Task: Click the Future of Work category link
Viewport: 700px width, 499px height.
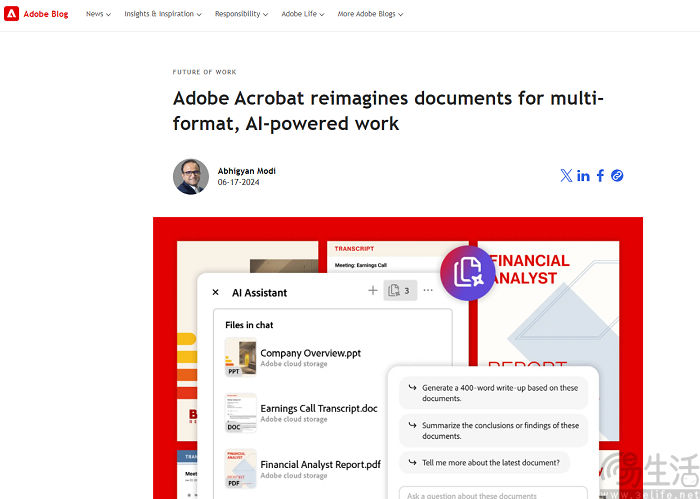Action: 204,72
